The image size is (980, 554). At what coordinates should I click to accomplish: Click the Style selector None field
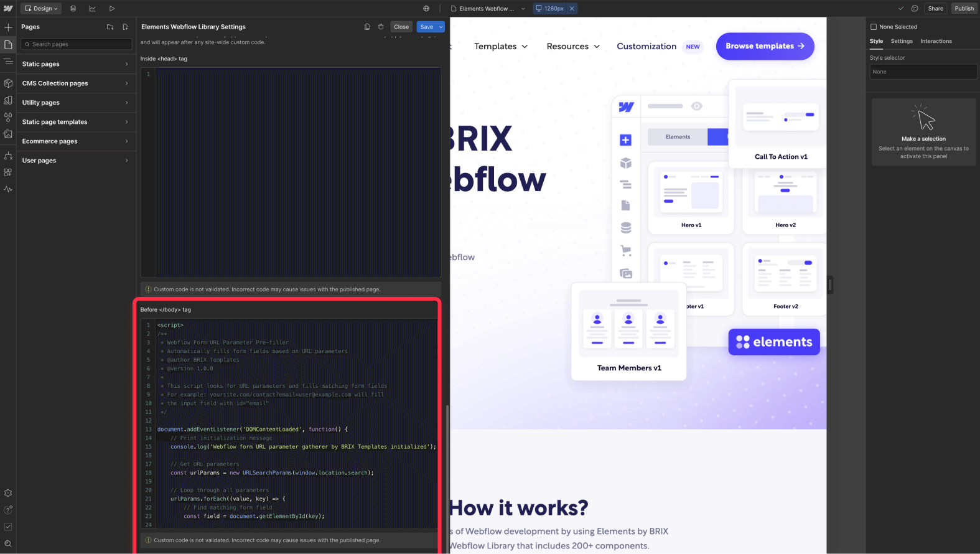click(923, 72)
